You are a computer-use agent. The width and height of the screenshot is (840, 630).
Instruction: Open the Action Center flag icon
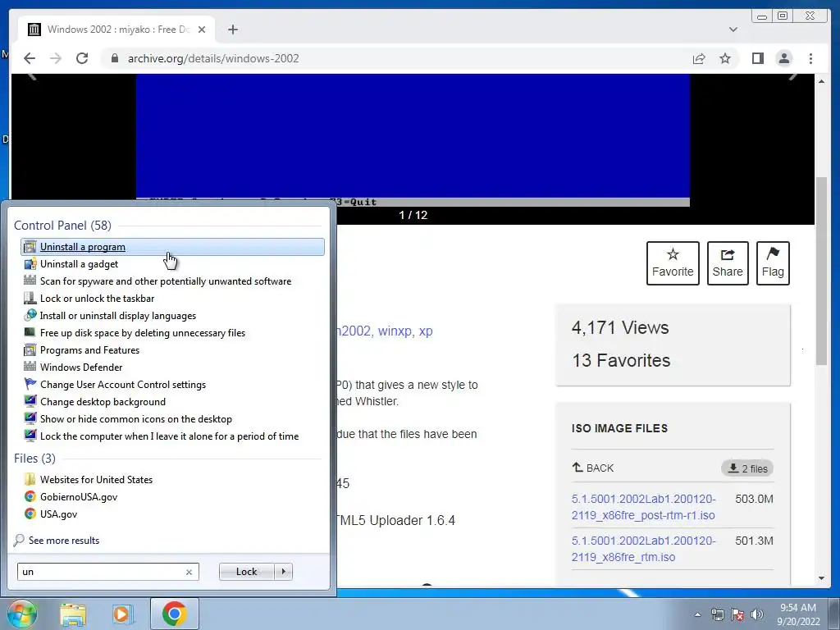click(737, 614)
